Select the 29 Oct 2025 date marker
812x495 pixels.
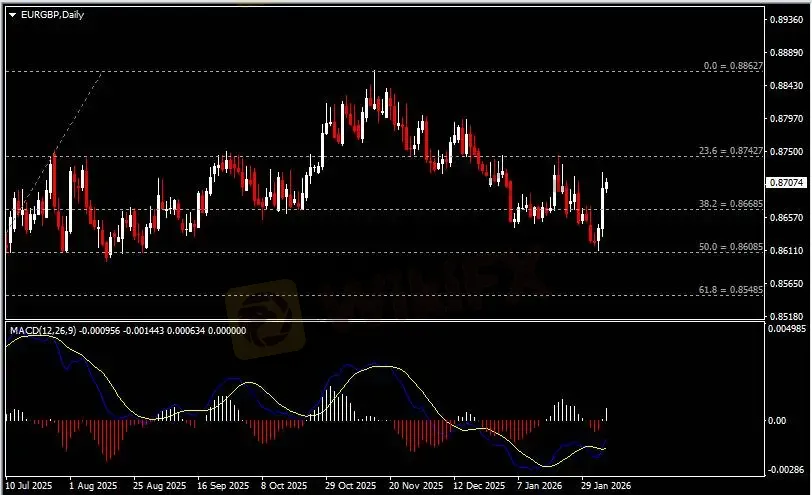(x=350, y=486)
